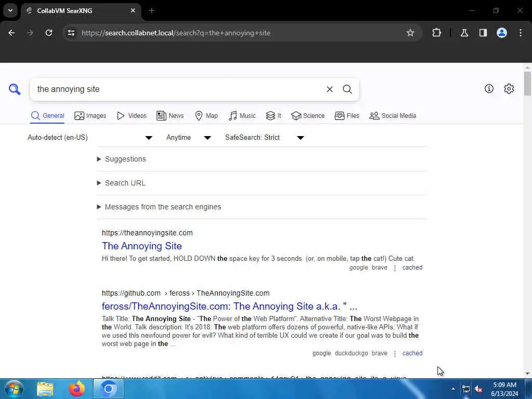Viewport: 532px width, 399px height.
Task: Open The Annoying Site result link
Action: click(142, 246)
